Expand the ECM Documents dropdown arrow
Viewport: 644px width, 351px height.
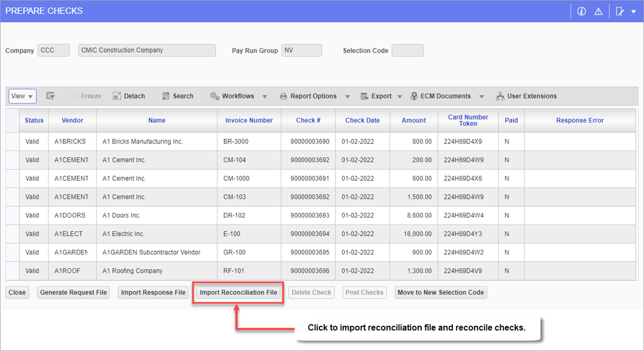[x=482, y=96]
